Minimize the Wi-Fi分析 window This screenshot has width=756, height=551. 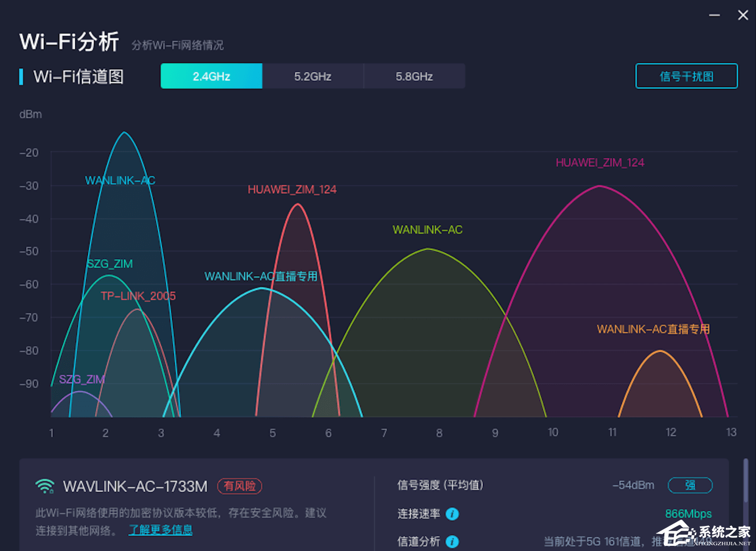(714, 15)
